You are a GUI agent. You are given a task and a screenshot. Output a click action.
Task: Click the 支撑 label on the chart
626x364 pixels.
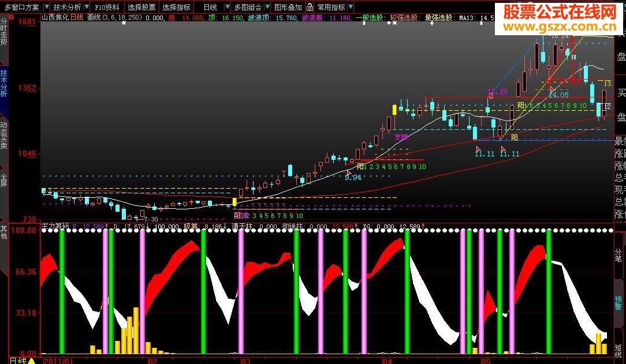pyautogui.click(x=401, y=137)
